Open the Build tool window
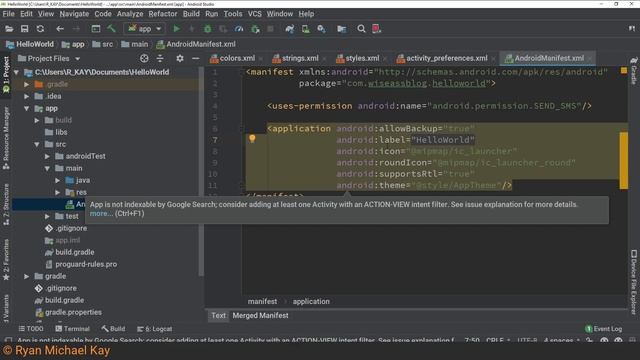 click(113, 329)
